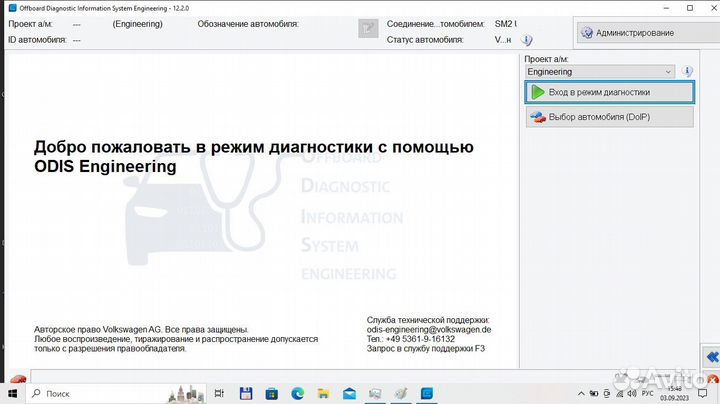Click red car icon in bottom-left status bar

pyautogui.click(x=18, y=379)
